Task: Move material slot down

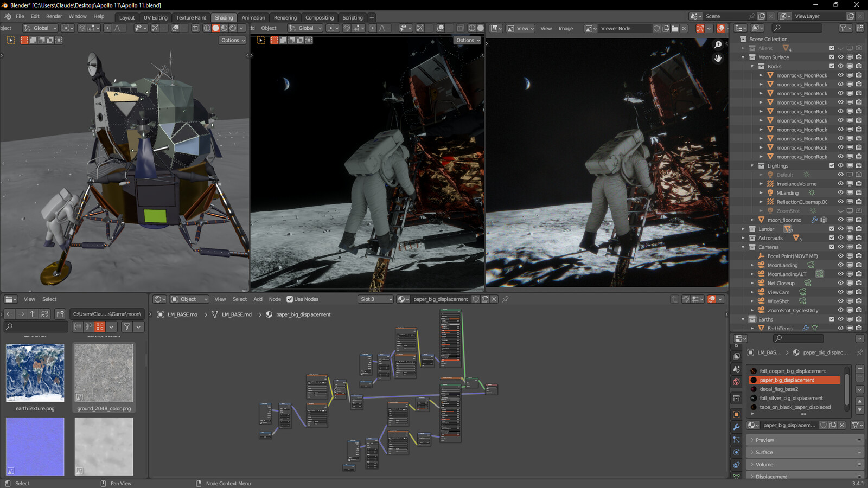Action: tap(859, 410)
